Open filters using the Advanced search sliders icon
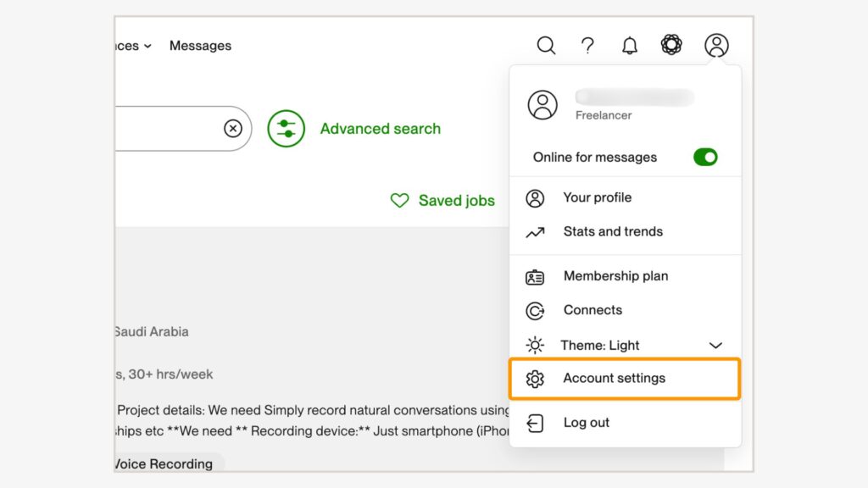This screenshot has height=488, width=868. [x=286, y=129]
